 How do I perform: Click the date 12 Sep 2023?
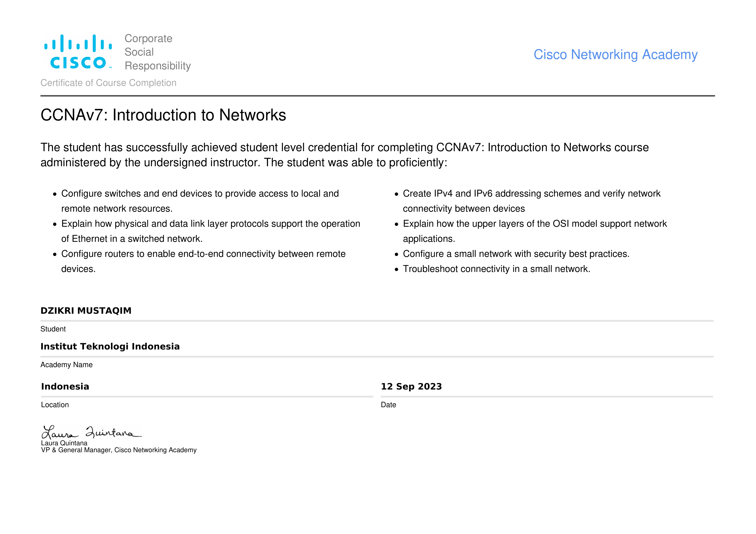[411, 386]
